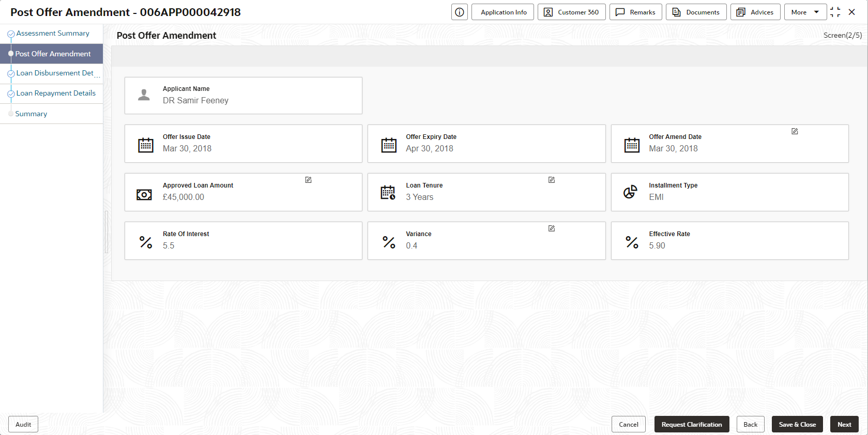This screenshot has height=435, width=868.
Task: Select Loan Repayment Details step
Action: (56, 94)
